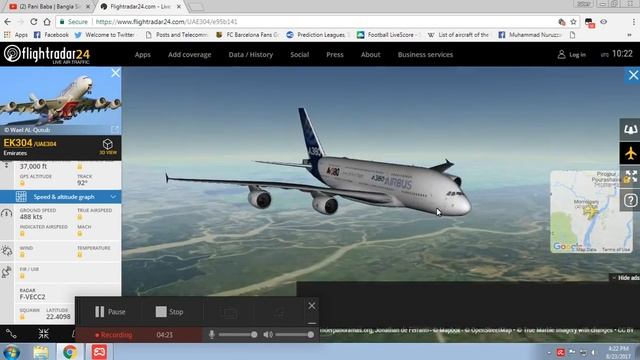Open Data / History menu
This screenshot has height=360, width=640.
click(x=250, y=55)
